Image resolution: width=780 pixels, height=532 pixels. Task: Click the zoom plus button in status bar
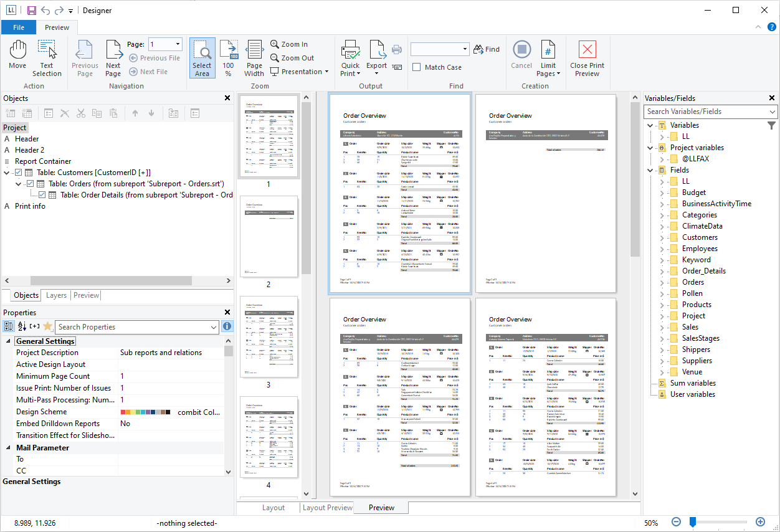click(x=760, y=523)
